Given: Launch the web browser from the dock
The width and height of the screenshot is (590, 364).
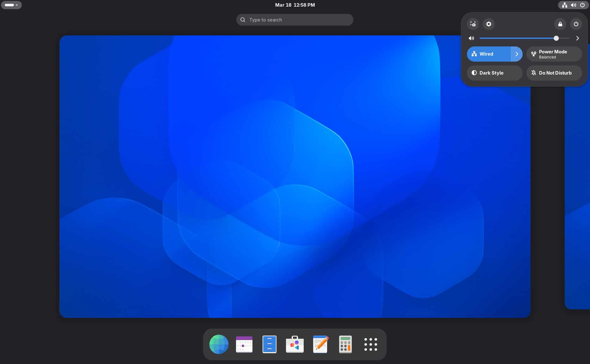Looking at the screenshot, I should [219, 344].
